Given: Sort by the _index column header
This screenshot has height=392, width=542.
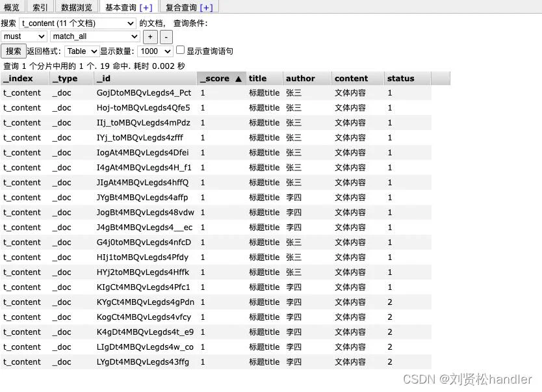Looking at the screenshot, I should click(25, 79).
